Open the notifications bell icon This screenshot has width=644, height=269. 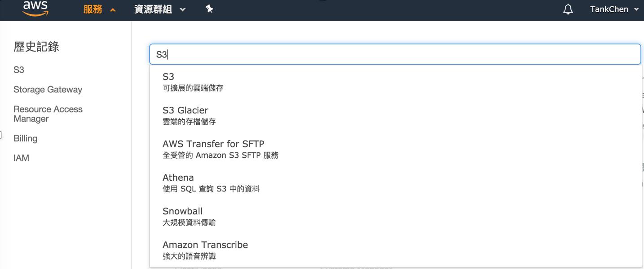pos(568,9)
